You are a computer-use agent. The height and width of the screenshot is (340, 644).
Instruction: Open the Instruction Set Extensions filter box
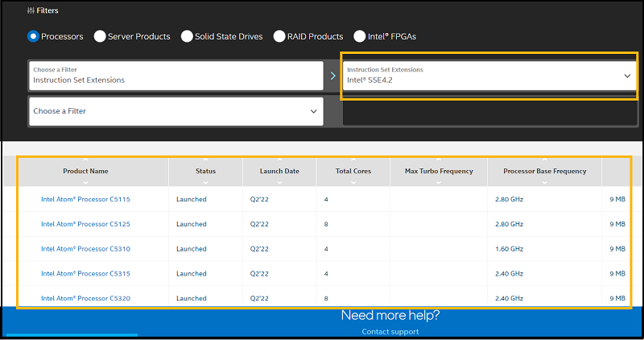coord(176,76)
